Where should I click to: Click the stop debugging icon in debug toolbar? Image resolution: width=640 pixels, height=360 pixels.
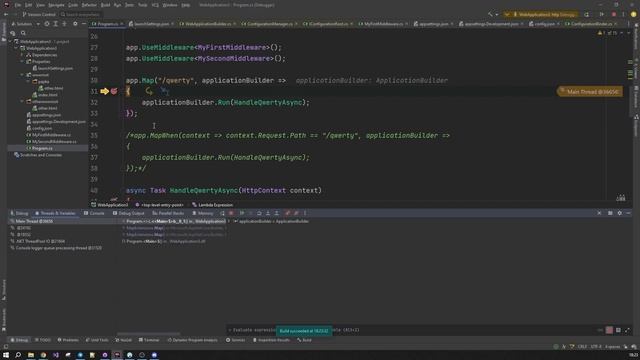click(231, 213)
